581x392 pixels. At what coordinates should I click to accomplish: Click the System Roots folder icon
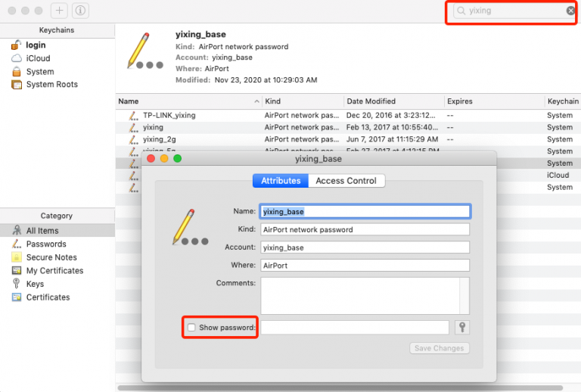17,85
